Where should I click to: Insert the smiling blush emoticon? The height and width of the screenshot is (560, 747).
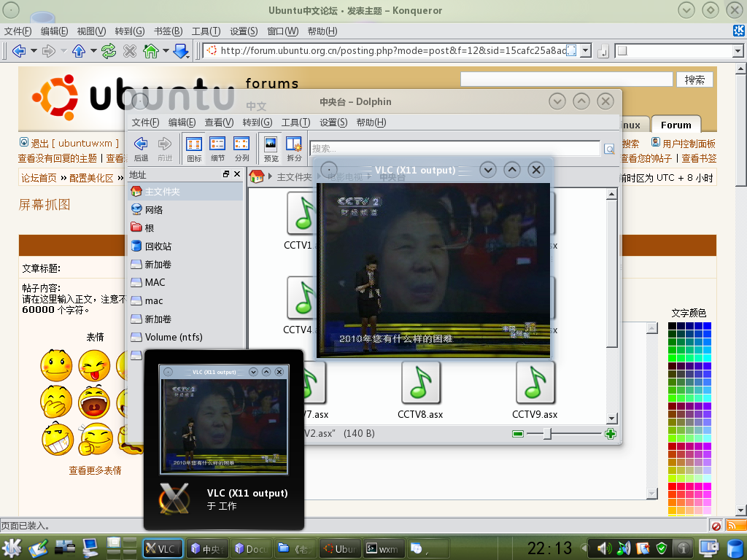click(56, 365)
